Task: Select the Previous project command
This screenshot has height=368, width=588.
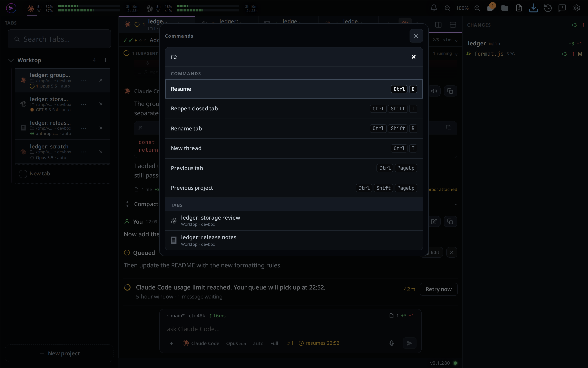Action: (x=294, y=188)
